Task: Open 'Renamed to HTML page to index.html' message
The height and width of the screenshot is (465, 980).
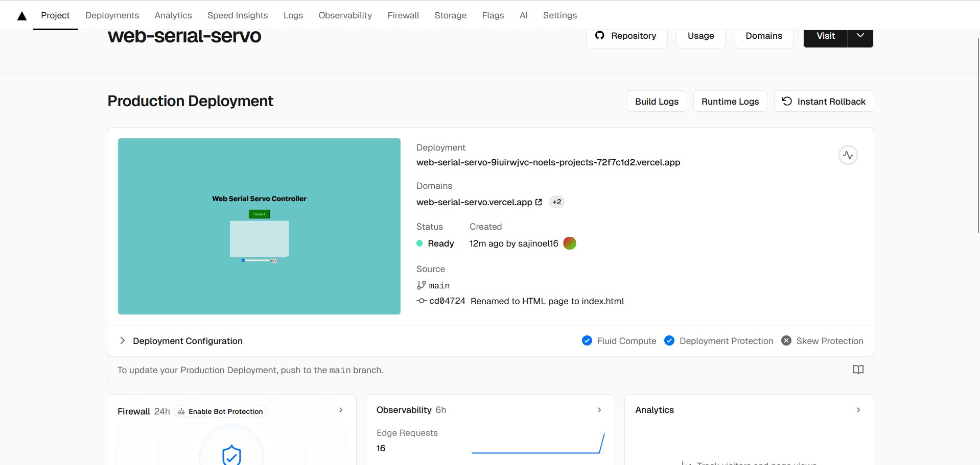Action: click(x=547, y=301)
